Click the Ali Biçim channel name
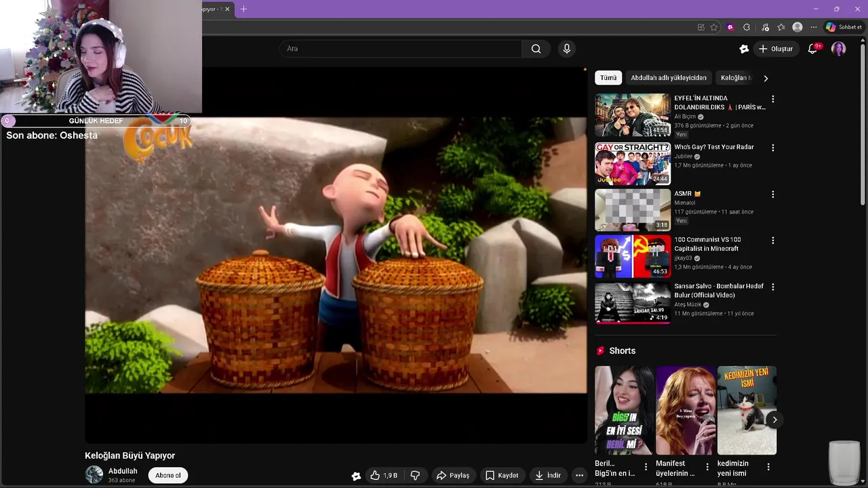 point(685,117)
